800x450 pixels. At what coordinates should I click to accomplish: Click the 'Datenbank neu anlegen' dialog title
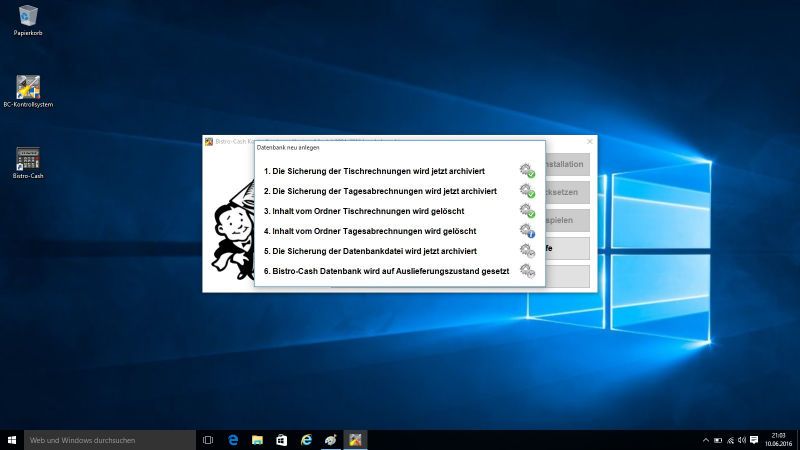[x=288, y=147]
